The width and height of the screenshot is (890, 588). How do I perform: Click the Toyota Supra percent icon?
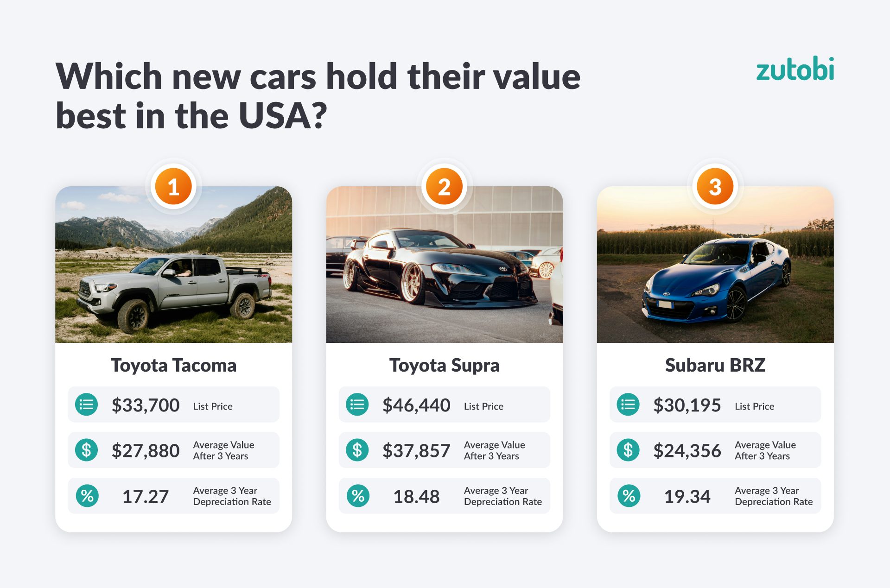coord(358,496)
